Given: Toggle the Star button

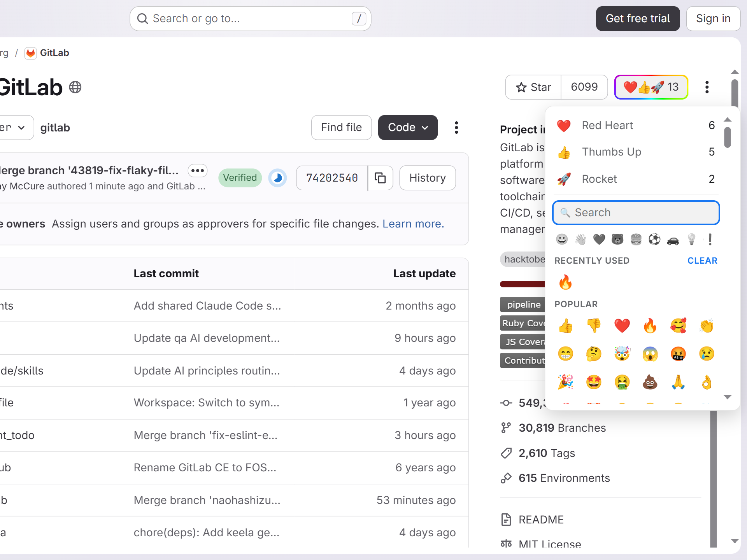Looking at the screenshot, I should 533,87.
